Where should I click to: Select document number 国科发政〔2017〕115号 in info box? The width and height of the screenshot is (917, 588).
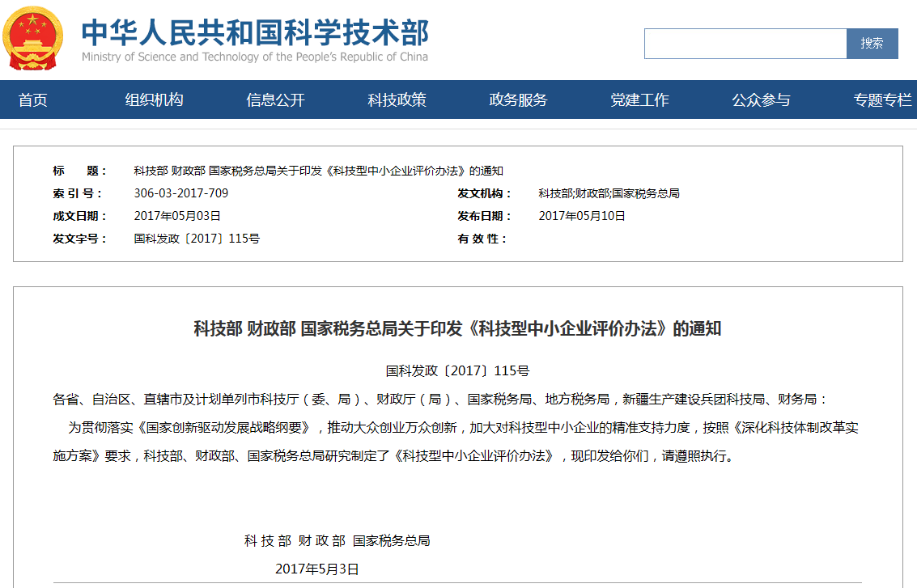[x=197, y=239]
